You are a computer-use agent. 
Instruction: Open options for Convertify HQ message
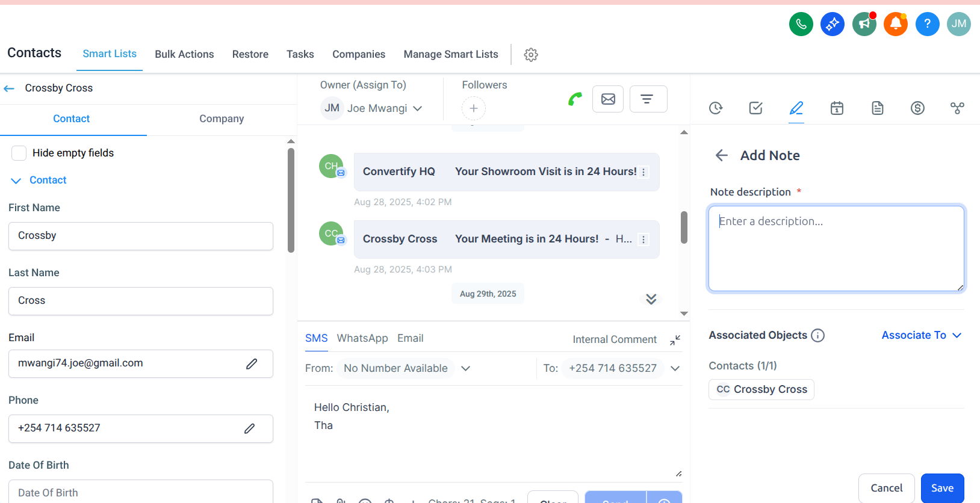644,172
